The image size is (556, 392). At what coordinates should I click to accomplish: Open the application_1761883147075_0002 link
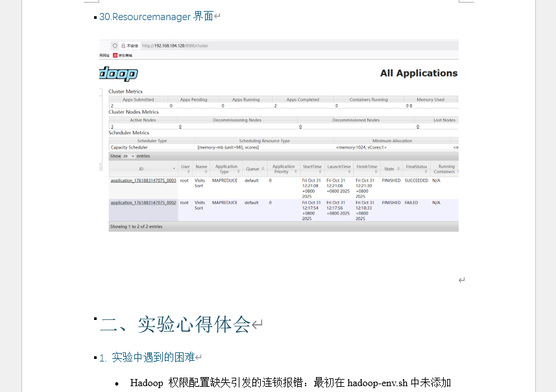click(x=143, y=202)
